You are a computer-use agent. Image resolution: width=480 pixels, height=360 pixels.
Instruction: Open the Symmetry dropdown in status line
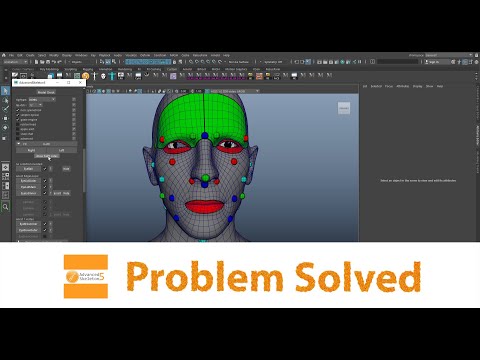point(274,62)
